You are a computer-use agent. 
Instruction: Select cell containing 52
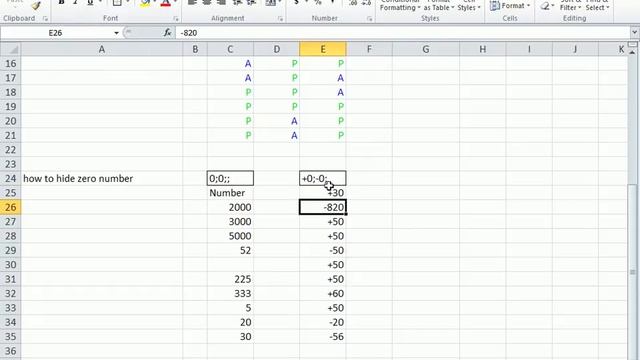click(x=230, y=250)
